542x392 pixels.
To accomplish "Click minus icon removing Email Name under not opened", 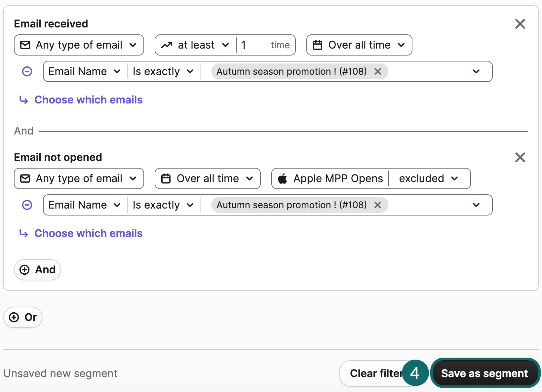I will click(x=27, y=205).
